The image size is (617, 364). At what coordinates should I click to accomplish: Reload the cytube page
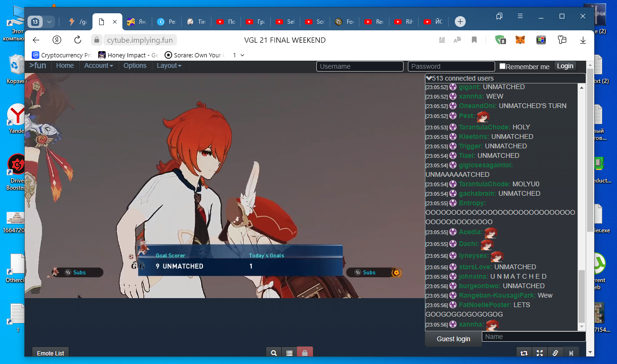point(78,40)
